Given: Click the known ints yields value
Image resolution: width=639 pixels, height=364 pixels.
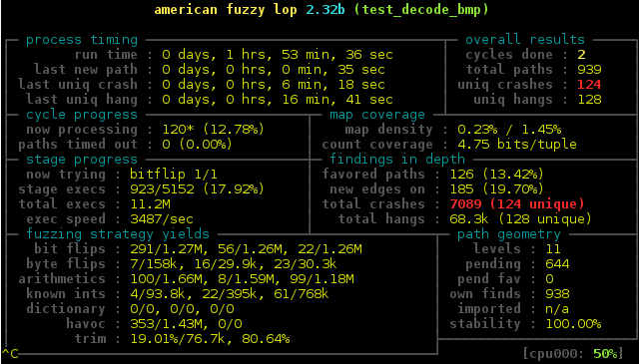Looking at the screenshot, I should [x=230, y=294].
